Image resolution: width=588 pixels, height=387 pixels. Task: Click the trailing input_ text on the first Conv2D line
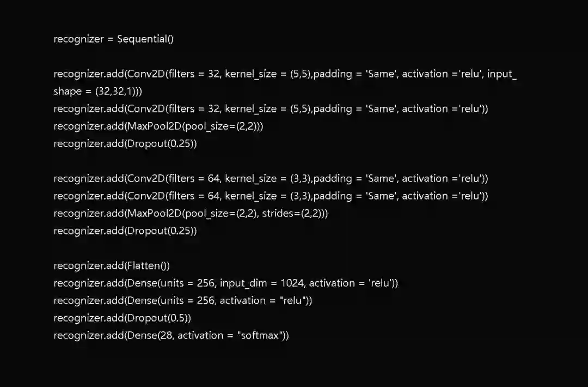502,74
